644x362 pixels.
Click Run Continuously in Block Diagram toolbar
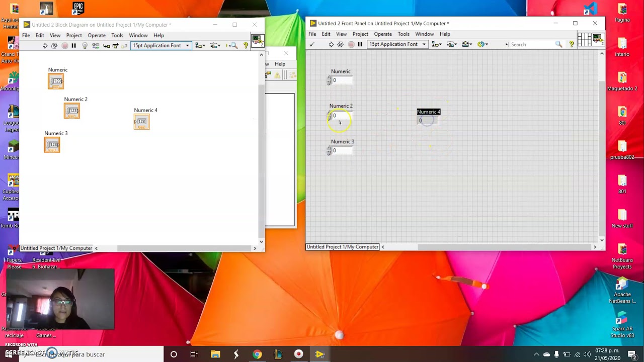coord(54,46)
